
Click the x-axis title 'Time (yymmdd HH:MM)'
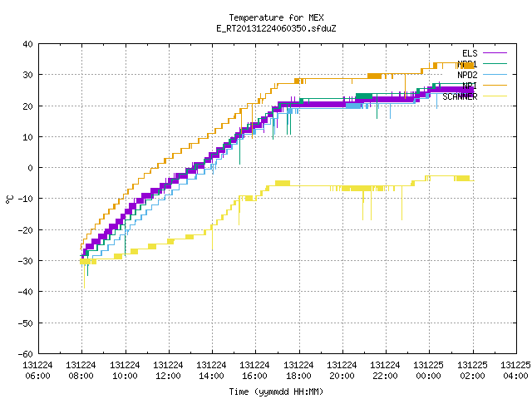tap(276, 392)
